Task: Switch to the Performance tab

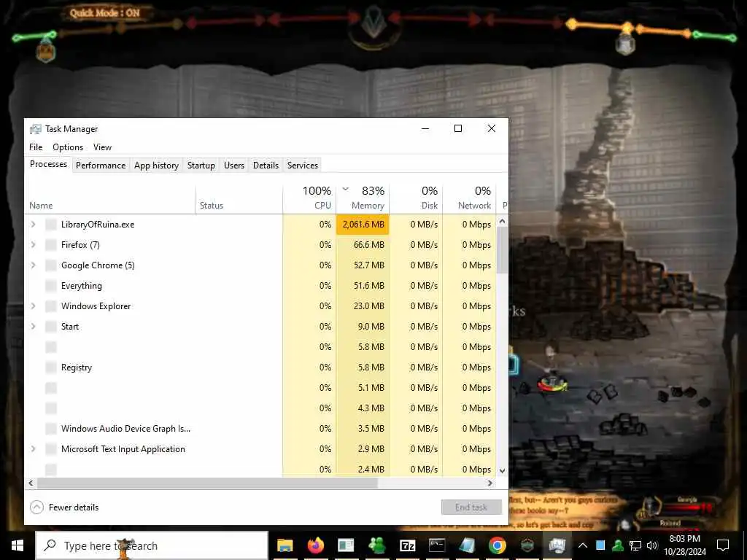Action: coord(101,166)
